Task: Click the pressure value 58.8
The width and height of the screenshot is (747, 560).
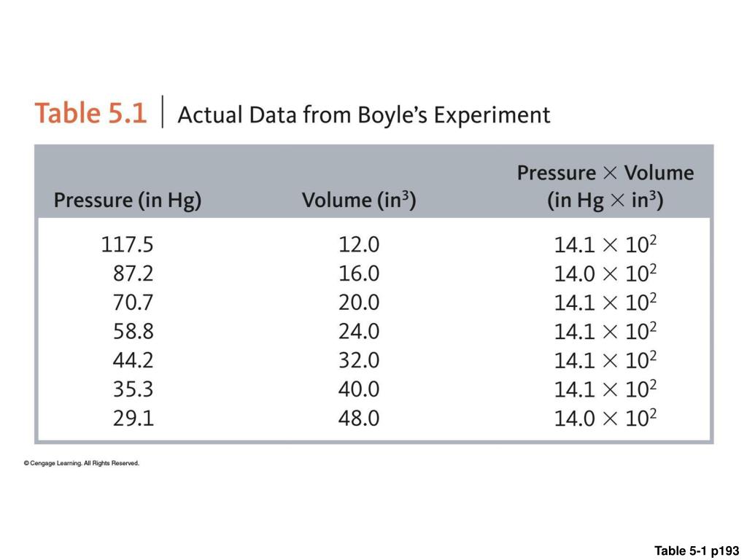Action: (x=133, y=332)
